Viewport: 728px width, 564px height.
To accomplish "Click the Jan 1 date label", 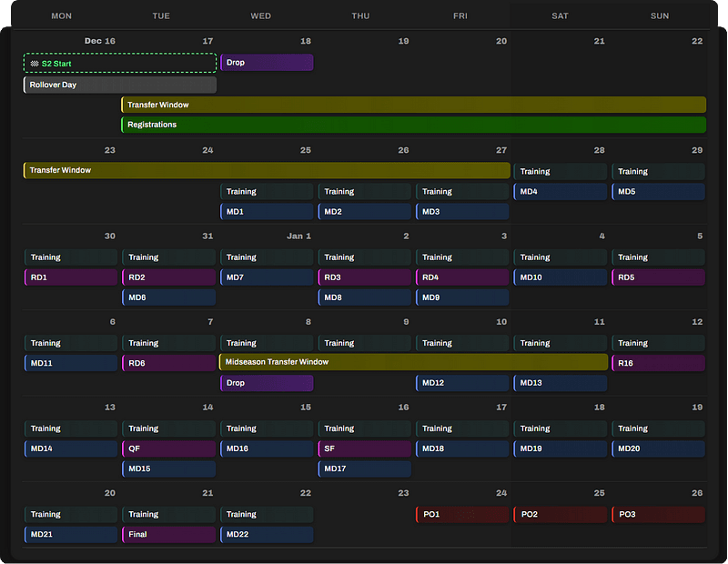I will 298,237.
